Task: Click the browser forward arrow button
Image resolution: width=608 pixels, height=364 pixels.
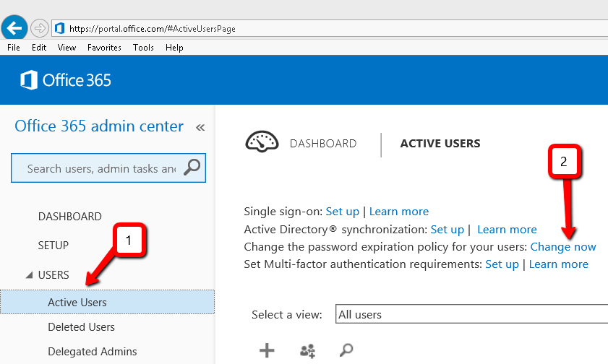Action: tap(39, 28)
